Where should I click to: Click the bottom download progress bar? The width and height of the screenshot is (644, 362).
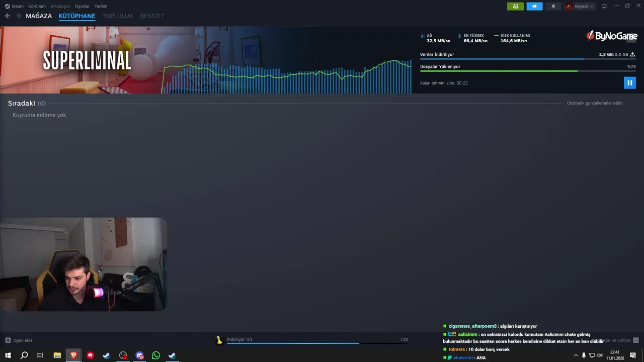[317, 343]
